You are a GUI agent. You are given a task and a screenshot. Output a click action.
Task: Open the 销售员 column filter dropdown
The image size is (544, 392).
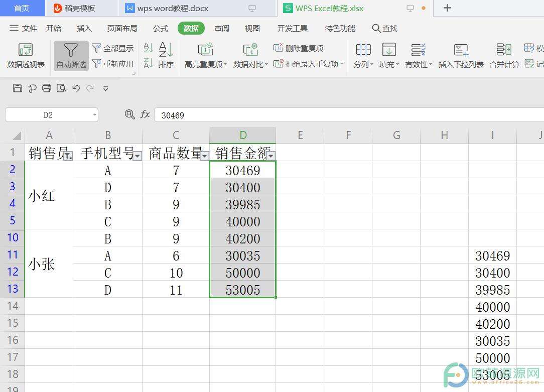point(69,156)
